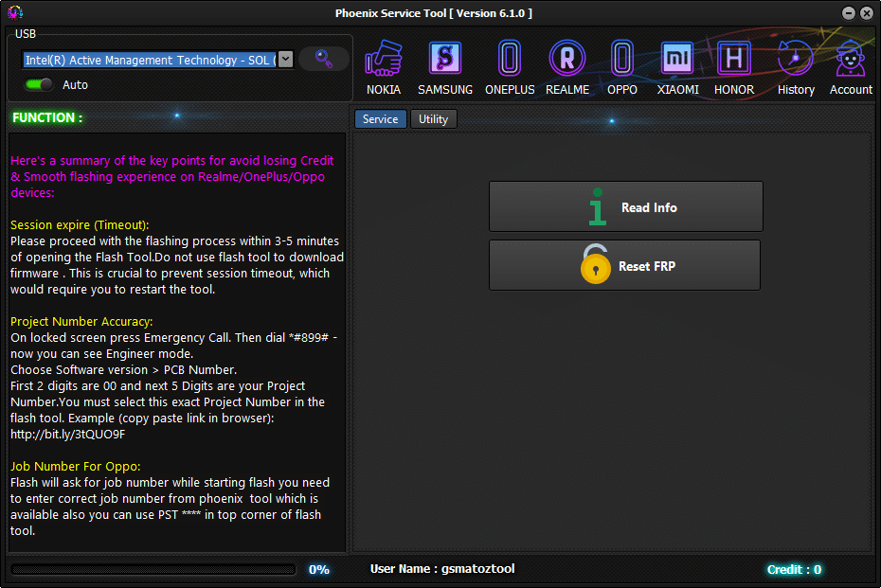Select the REALME module
The height and width of the screenshot is (588, 881).
567,59
